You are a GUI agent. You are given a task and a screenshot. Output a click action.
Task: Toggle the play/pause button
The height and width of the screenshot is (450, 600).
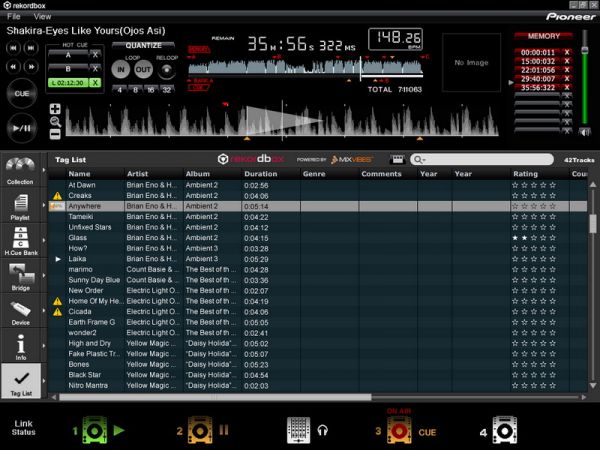tap(22, 128)
